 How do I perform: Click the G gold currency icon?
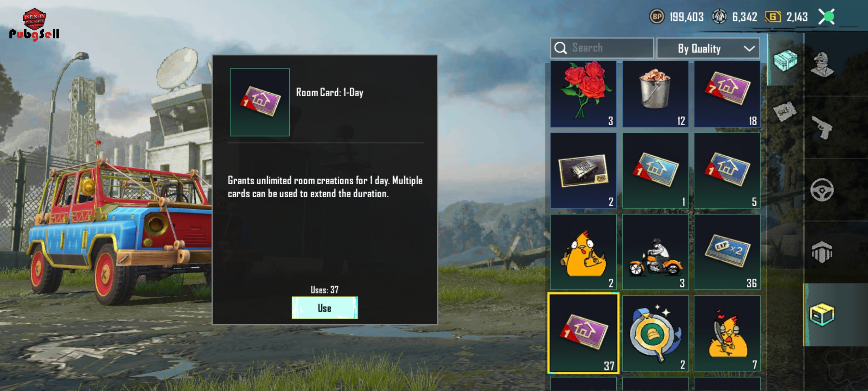click(773, 17)
